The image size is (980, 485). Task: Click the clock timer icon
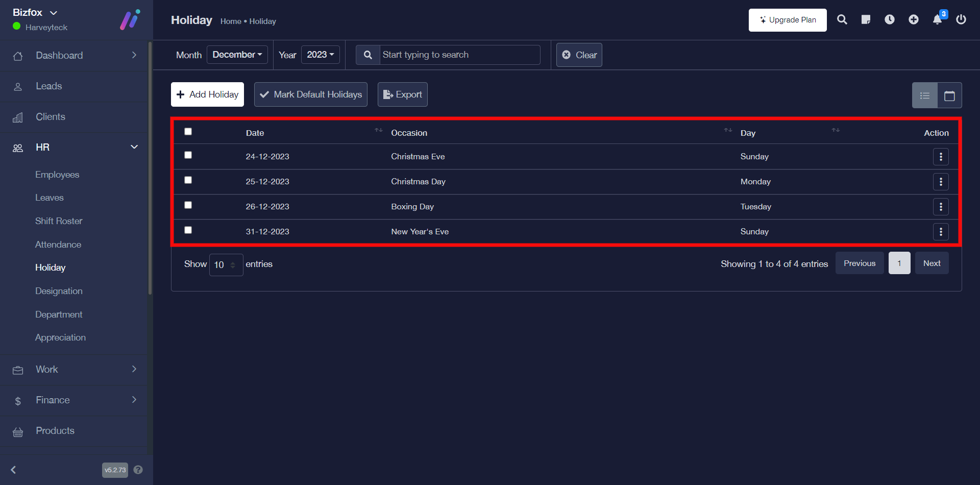(890, 20)
